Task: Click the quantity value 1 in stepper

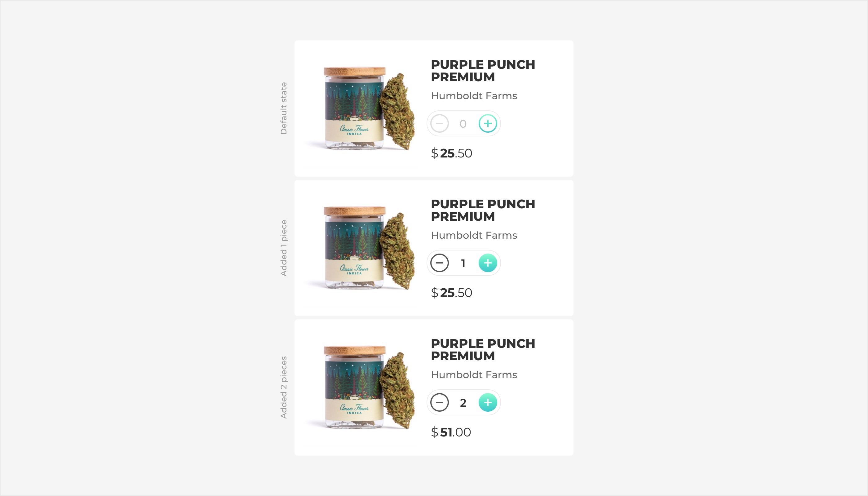Action: pos(463,263)
